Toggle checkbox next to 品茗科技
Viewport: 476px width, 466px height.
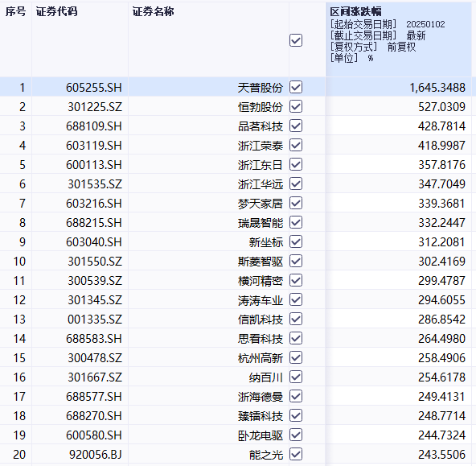point(296,126)
